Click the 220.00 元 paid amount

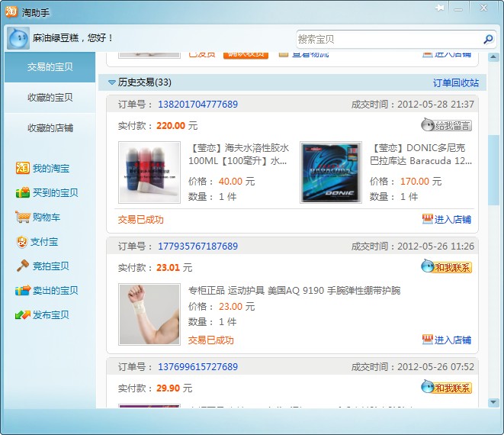coord(177,125)
